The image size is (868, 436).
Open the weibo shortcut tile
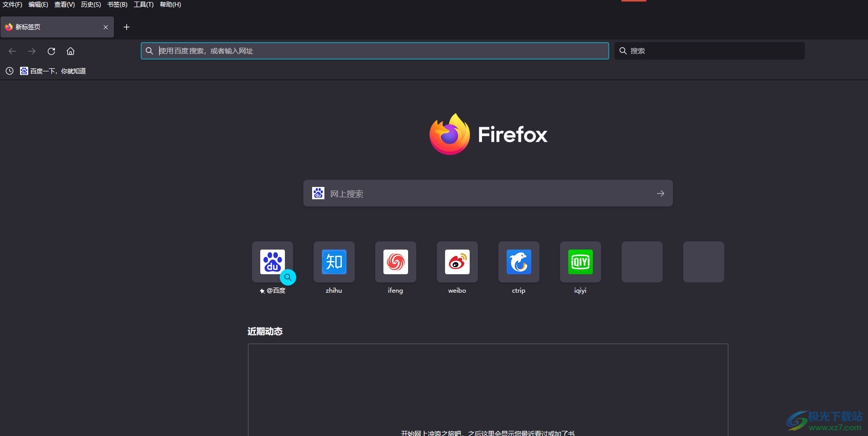(457, 262)
